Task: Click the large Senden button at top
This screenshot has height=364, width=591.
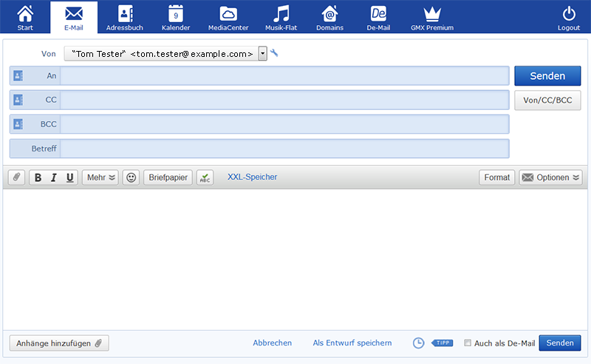Action: click(x=547, y=76)
